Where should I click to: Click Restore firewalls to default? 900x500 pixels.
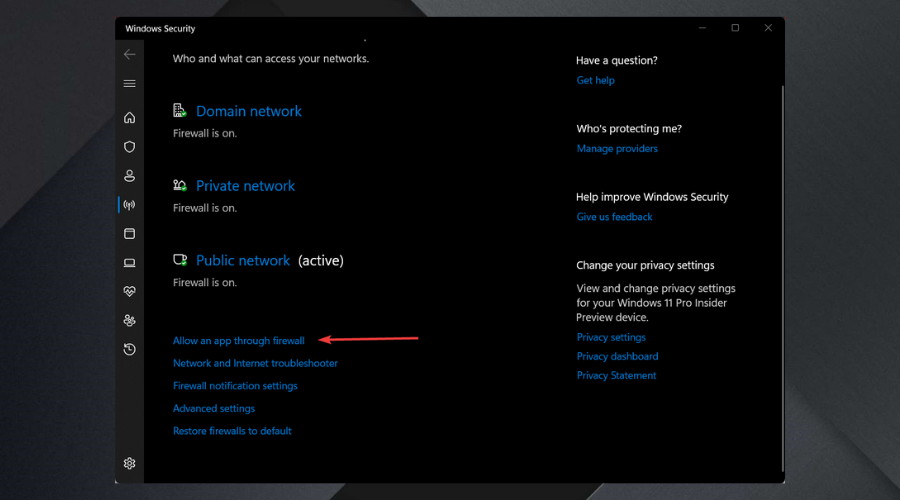pos(232,431)
